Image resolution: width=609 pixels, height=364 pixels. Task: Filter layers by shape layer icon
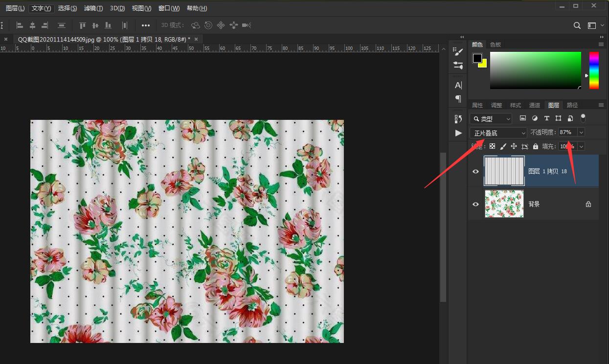558,118
